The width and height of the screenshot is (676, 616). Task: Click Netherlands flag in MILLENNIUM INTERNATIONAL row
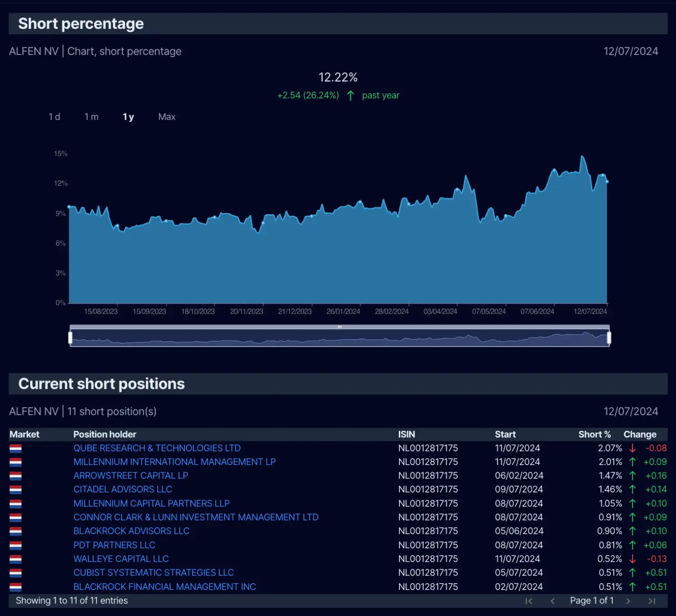point(15,462)
